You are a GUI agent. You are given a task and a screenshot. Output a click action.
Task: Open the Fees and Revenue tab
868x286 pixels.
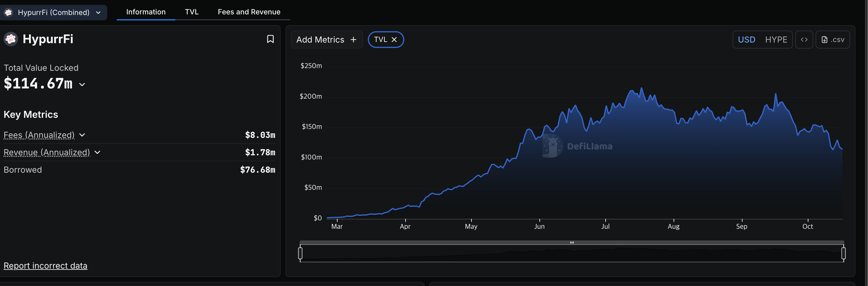[x=249, y=12]
